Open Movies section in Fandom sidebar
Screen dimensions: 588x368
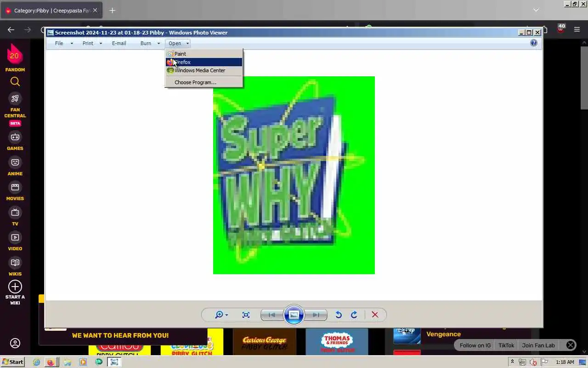pos(15,191)
